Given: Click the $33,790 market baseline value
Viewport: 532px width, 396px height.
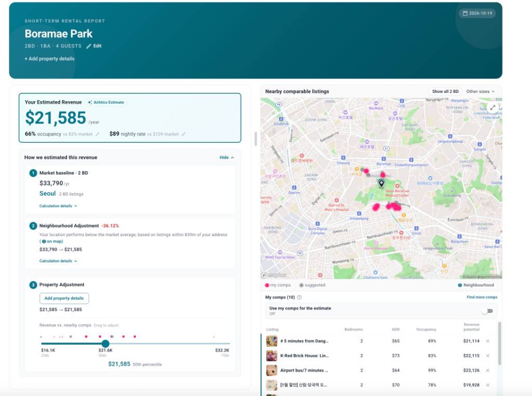Looking at the screenshot, I should click(51, 183).
